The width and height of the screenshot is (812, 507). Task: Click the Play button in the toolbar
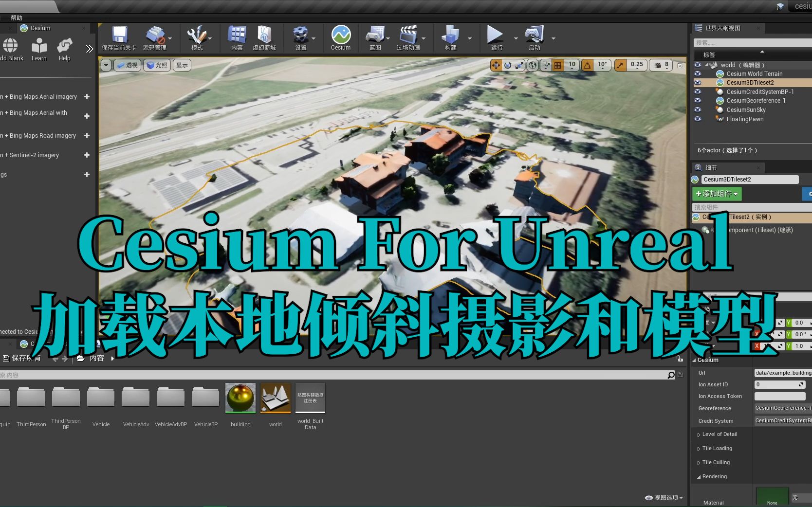point(495,35)
